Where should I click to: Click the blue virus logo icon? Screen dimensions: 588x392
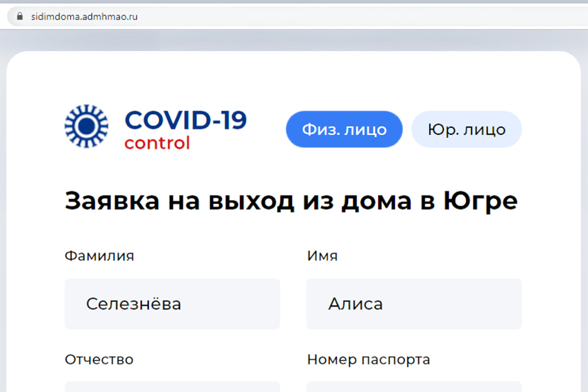tap(86, 125)
